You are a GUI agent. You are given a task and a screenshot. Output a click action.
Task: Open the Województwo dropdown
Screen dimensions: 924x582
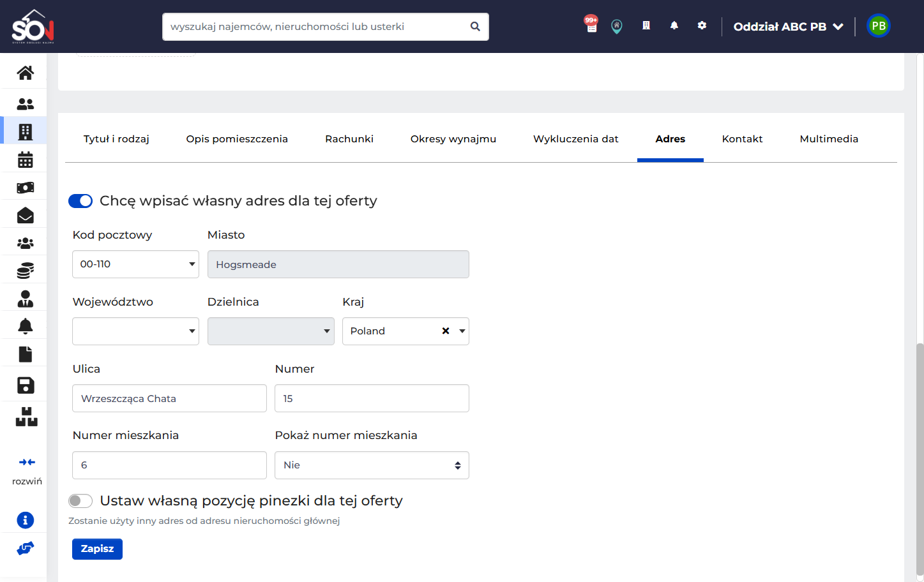coord(135,331)
